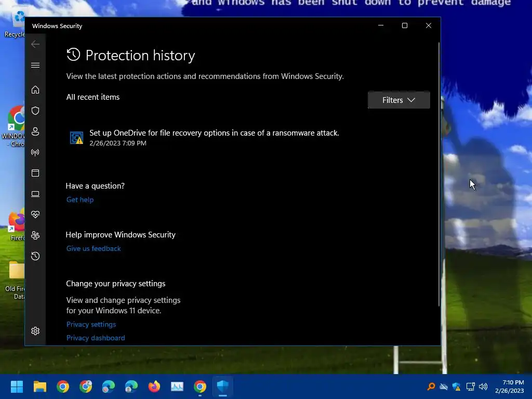Open Virus & threat protection shield icon
532x399 pixels.
pos(35,111)
